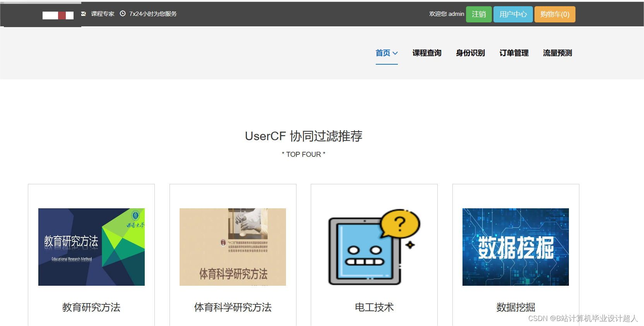Open the 购物车(0) shopping cart
The height and width of the screenshot is (326, 644).
(555, 14)
